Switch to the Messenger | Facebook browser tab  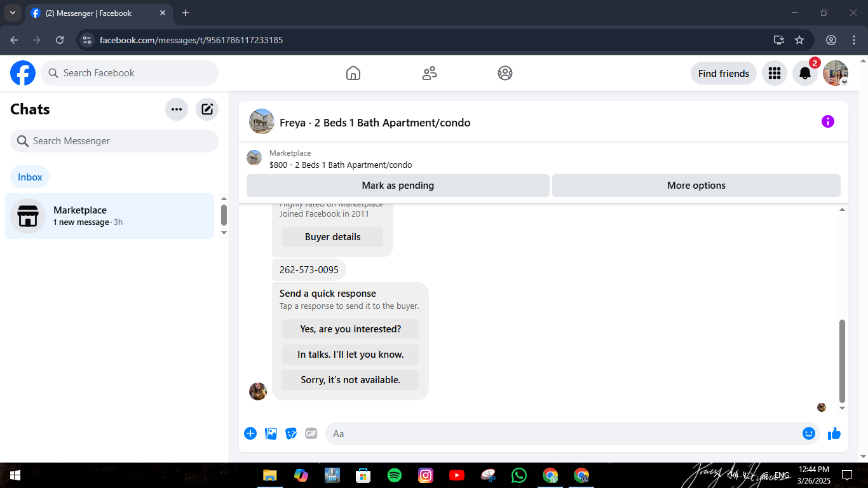(x=99, y=13)
